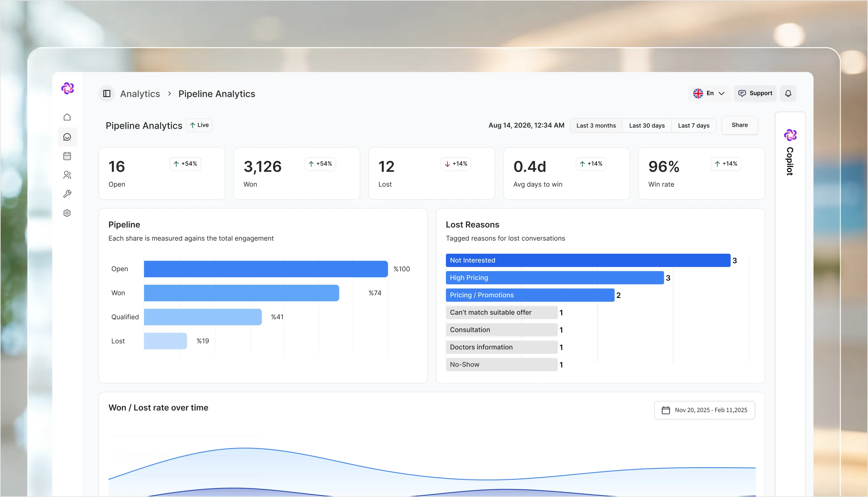Click the Support button
This screenshot has height=497, width=868.
tap(755, 93)
